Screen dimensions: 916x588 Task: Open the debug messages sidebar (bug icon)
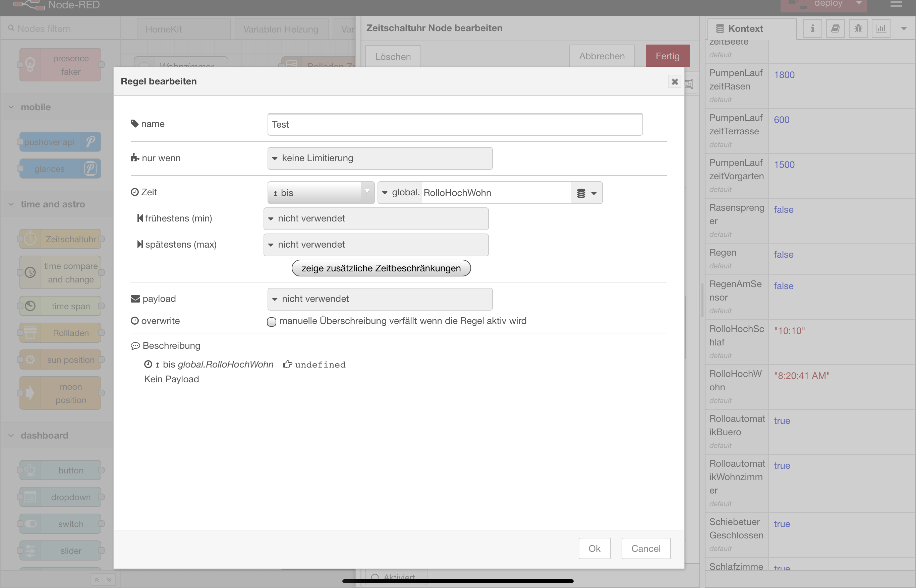tap(858, 28)
